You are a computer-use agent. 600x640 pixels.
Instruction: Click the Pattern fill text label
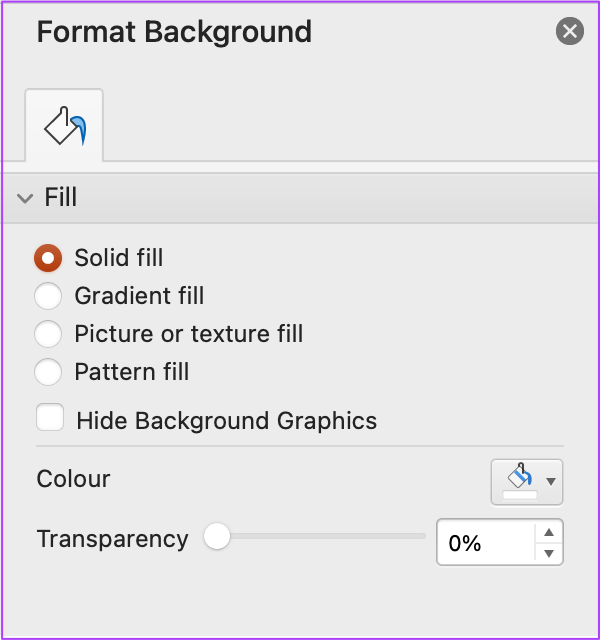[132, 372]
